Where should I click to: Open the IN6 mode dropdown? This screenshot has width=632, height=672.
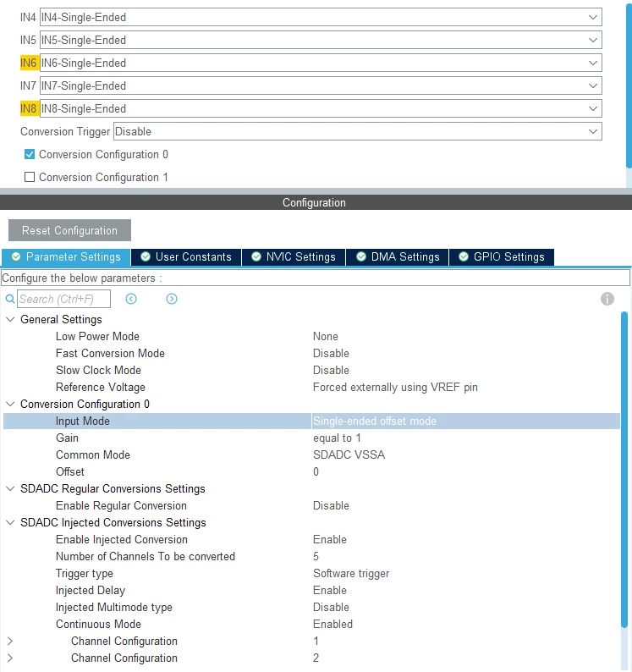coord(321,63)
